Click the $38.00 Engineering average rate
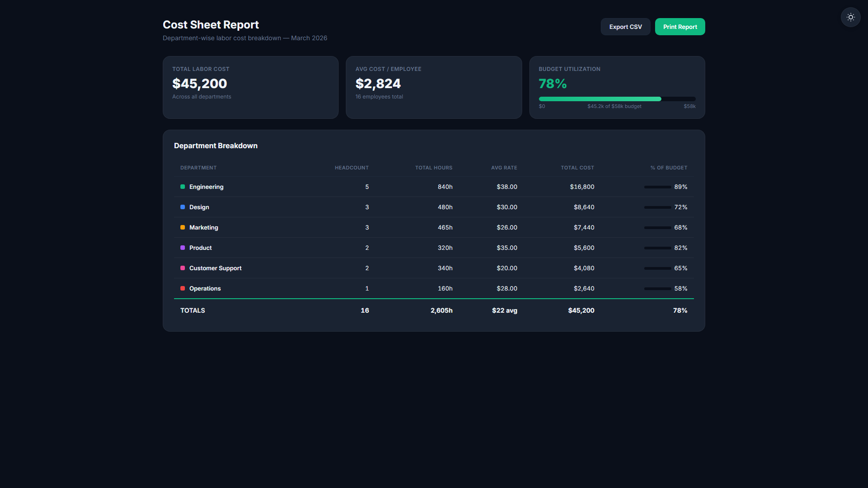This screenshot has height=488, width=868. pos(507,187)
